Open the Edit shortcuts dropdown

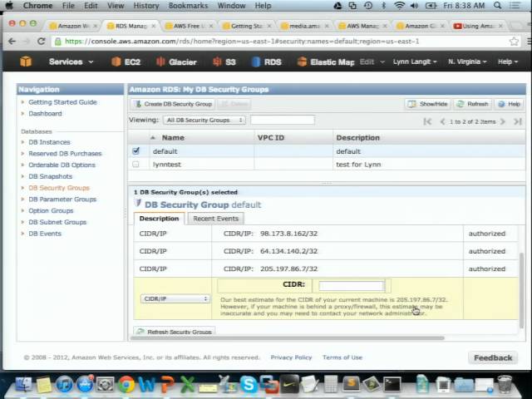click(372, 62)
